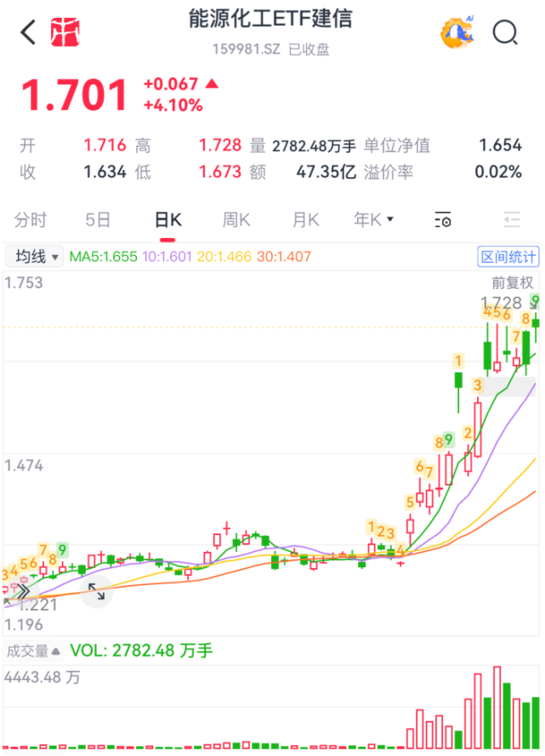Tap the VOL: 2782.48 万手 label

[141, 651]
